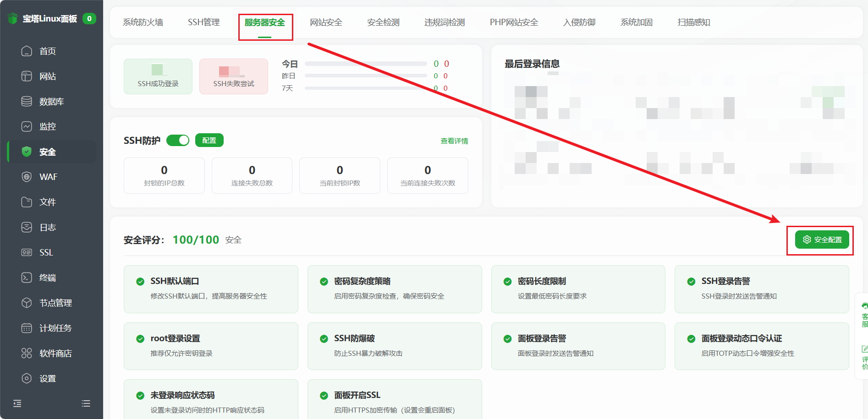Open the 安全检测 tab
The width and height of the screenshot is (868, 419).
[383, 22]
